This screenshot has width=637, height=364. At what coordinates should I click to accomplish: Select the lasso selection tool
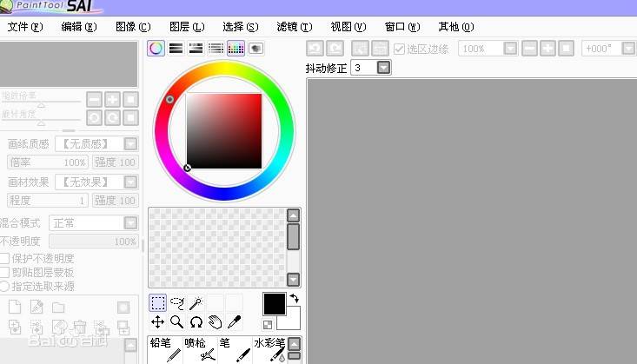tap(177, 303)
